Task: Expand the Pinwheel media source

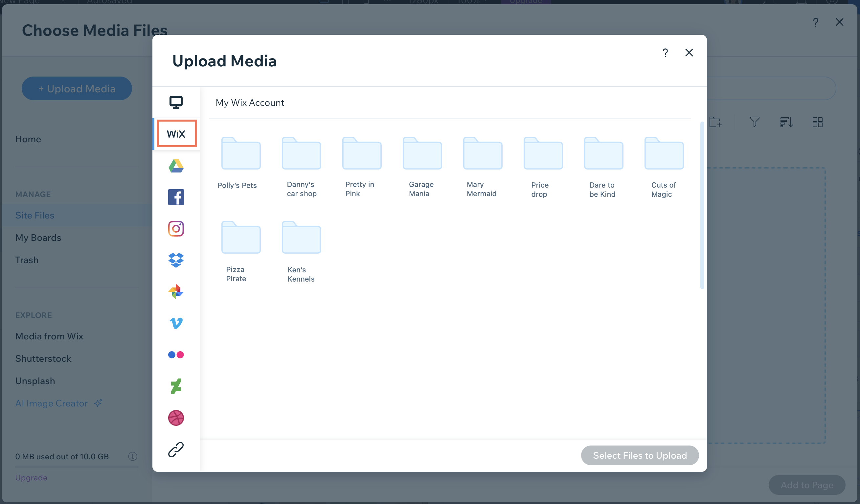Action: pos(176,292)
